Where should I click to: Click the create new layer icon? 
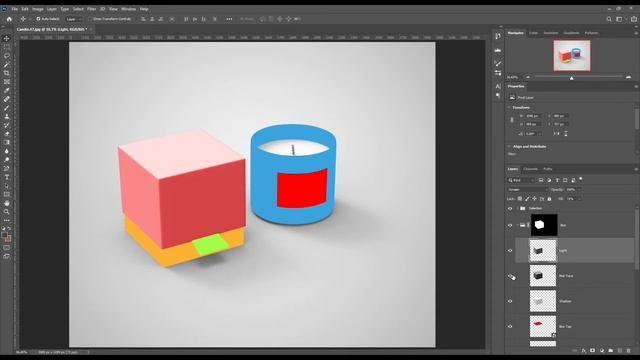coord(620,351)
